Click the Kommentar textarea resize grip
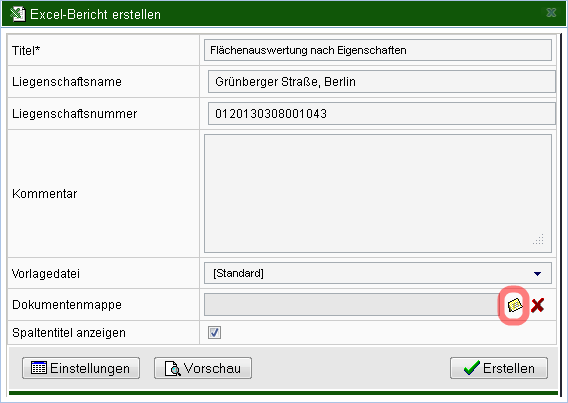568x403 pixels. pyautogui.click(x=539, y=240)
